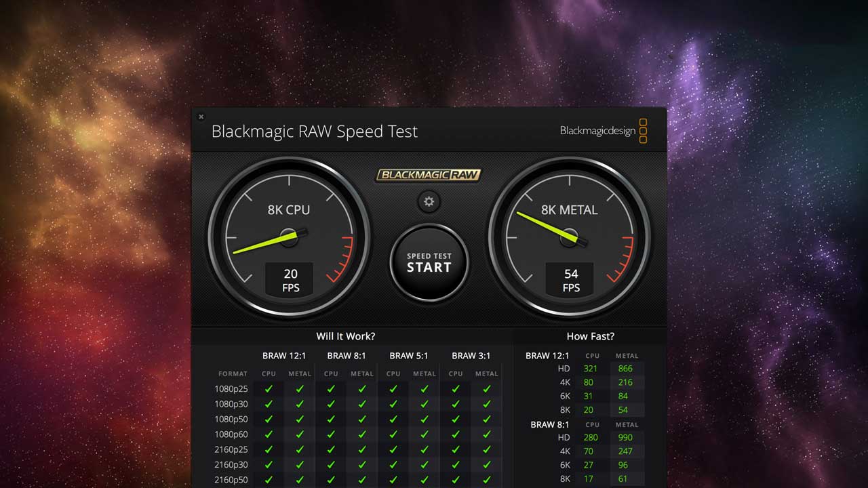The height and width of the screenshot is (488, 868).
Task: Click the Blackmagic RAW logo badge
Action: point(429,174)
